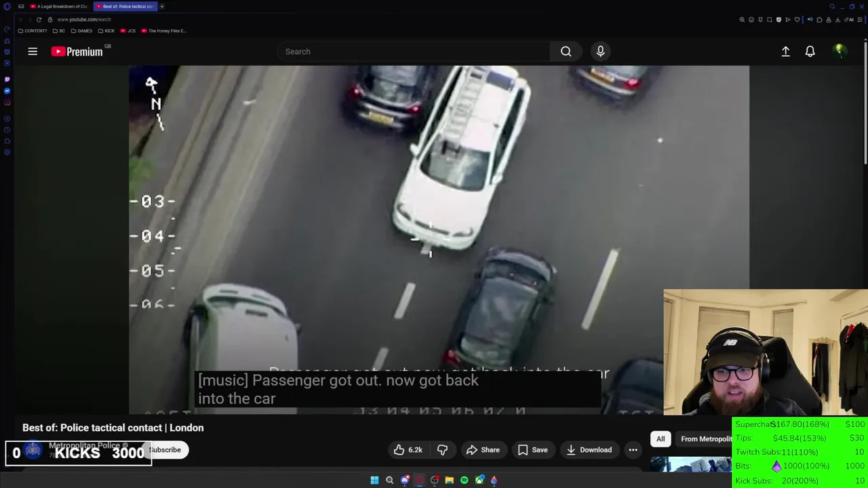
Task: Open the GAMES bookmarks folder
Action: (81, 30)
